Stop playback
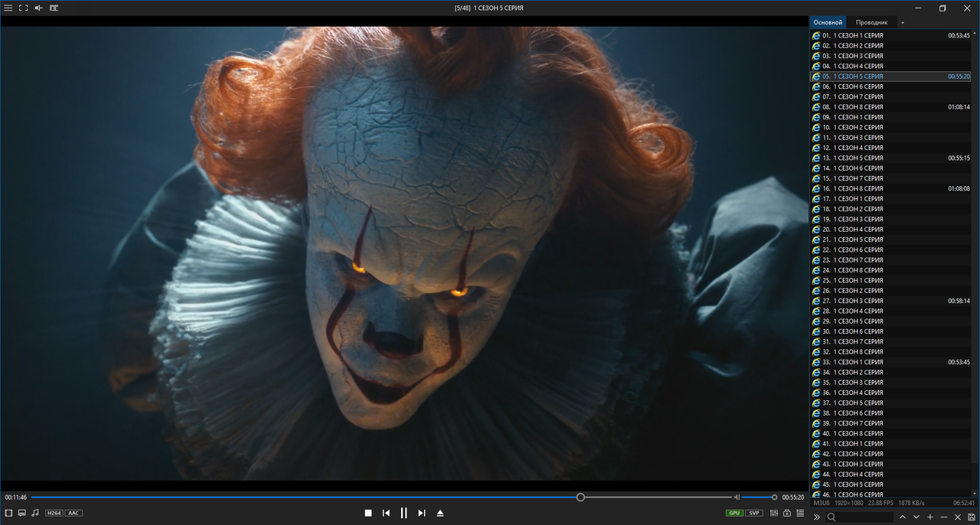This screenshot has width=980, height=525. (x=367, y=513)
